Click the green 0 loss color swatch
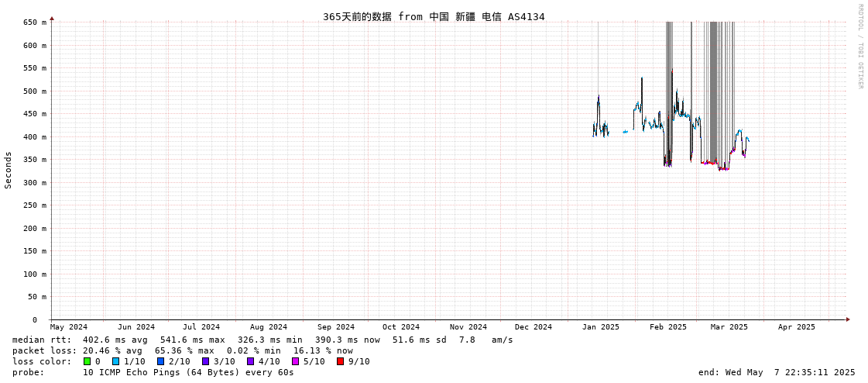 coord(87,361)
